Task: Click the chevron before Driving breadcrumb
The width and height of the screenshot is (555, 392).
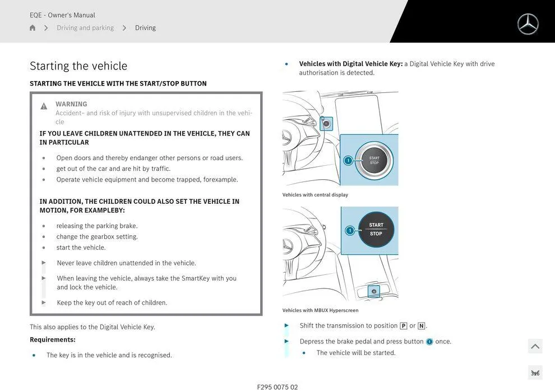Action: 124,27
